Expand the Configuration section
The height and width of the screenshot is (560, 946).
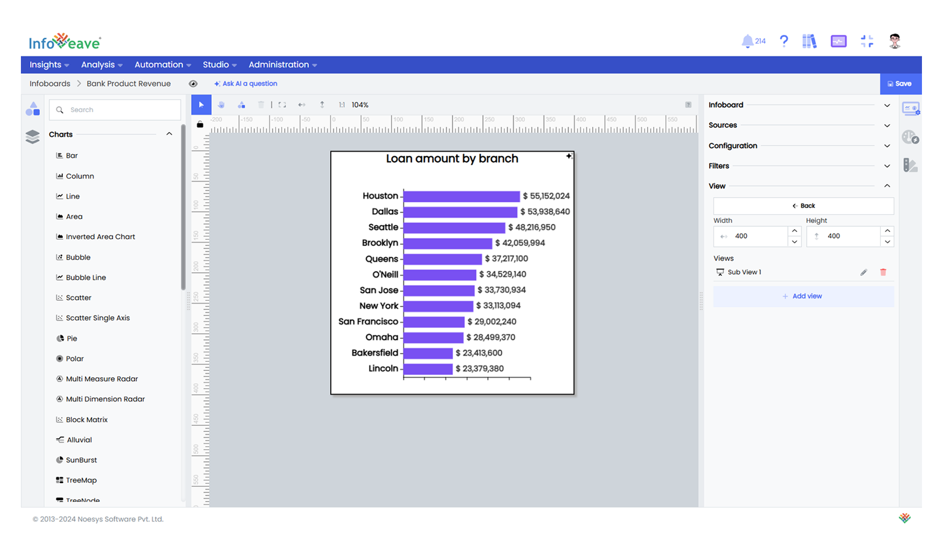pyautogui.click(x=886, y=146)
